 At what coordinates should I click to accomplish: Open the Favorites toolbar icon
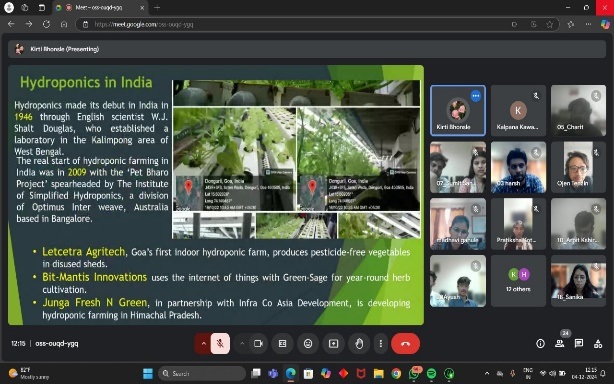point(571,24)
